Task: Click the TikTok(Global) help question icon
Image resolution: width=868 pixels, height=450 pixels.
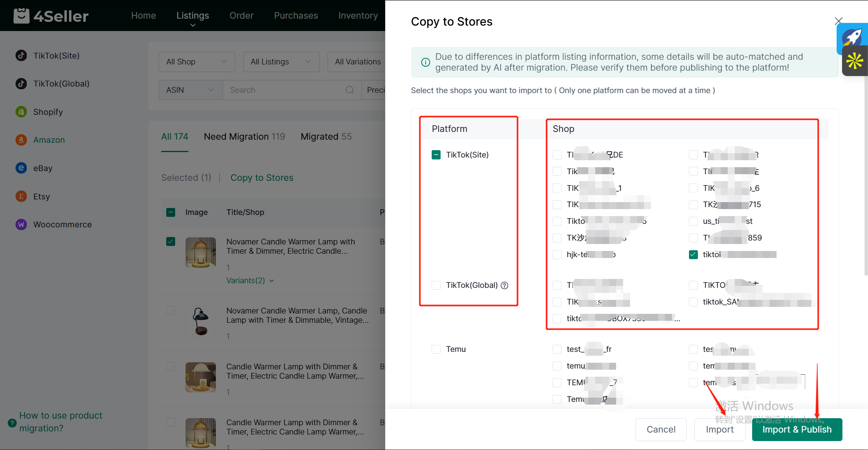Action: pyautogui.click(x=505, y=286)
